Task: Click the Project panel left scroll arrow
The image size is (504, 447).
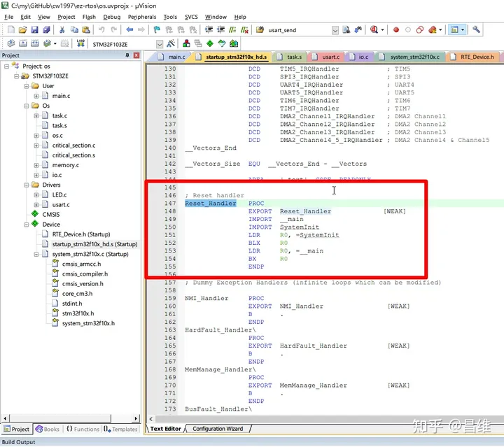Action: (5, 418)
